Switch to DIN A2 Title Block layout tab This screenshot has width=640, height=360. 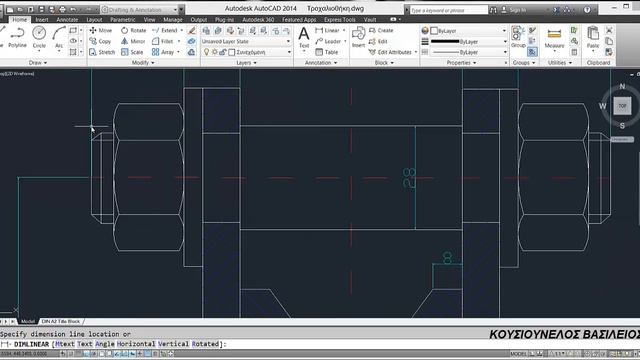pos(61,321)
